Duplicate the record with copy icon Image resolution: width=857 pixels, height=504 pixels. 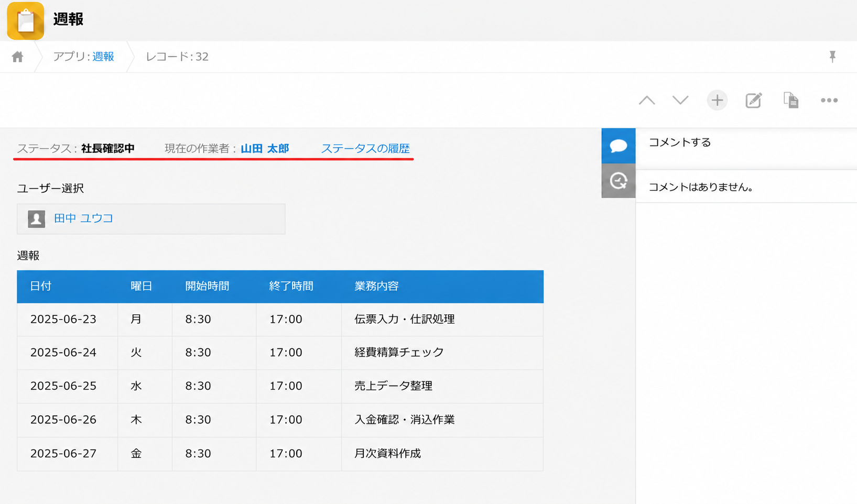pyautogui.click(x=791, y=100)
